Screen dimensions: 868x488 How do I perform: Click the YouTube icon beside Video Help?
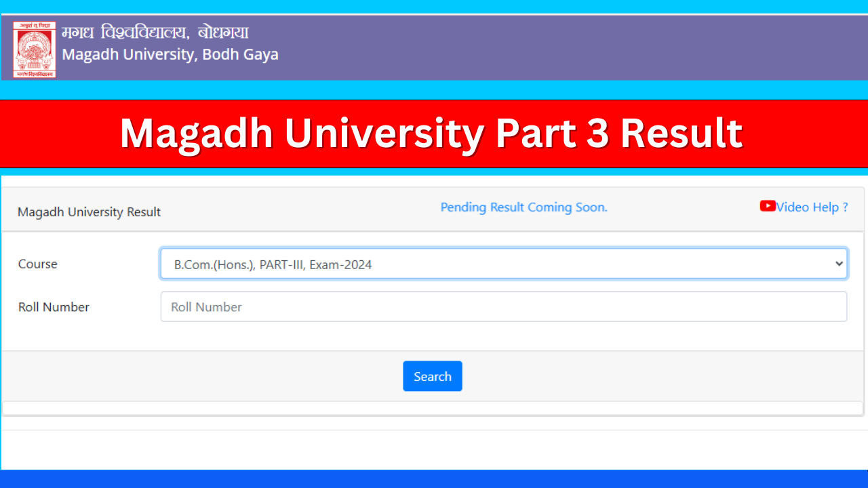pyautogui.click(x=768, y=206)
